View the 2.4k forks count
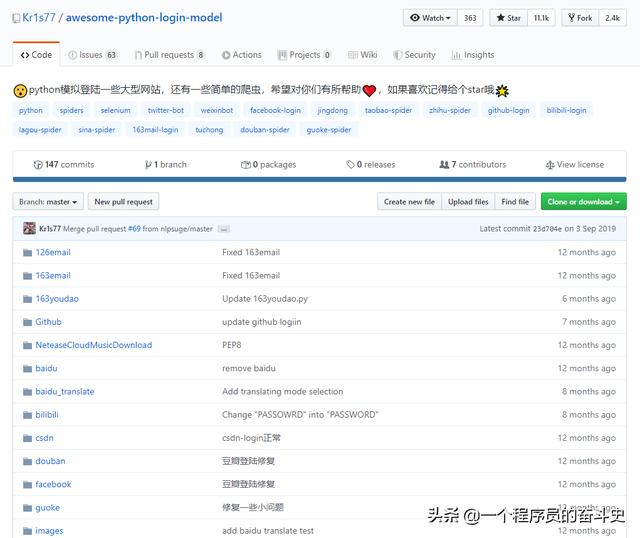Viewport: 640px width, 538px height. (x=612, y=18)
